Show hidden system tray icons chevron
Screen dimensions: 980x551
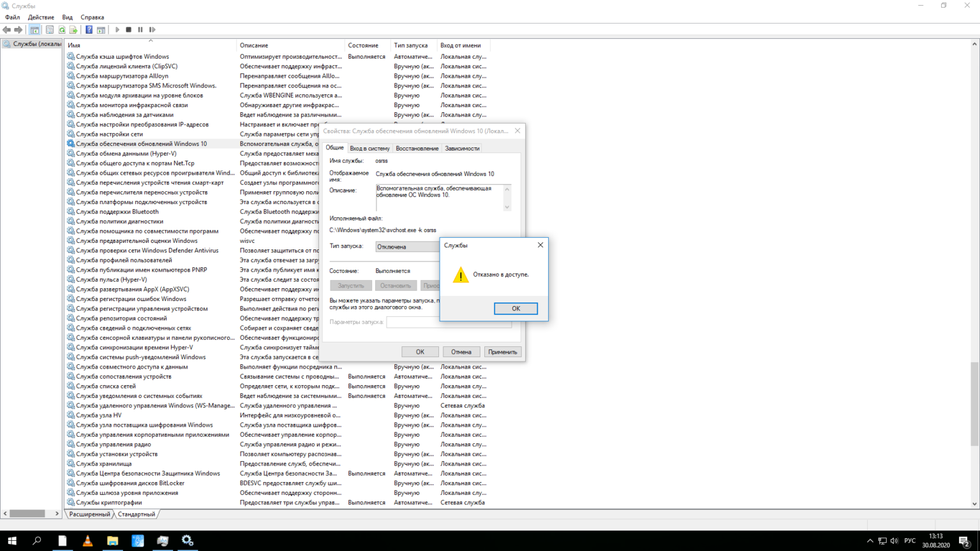(870, 541)
